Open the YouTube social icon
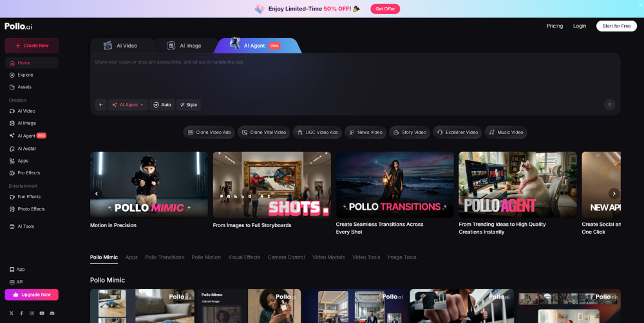Image resolution: width=644 pixels, height=323 pixels. (x=42, y=313)
